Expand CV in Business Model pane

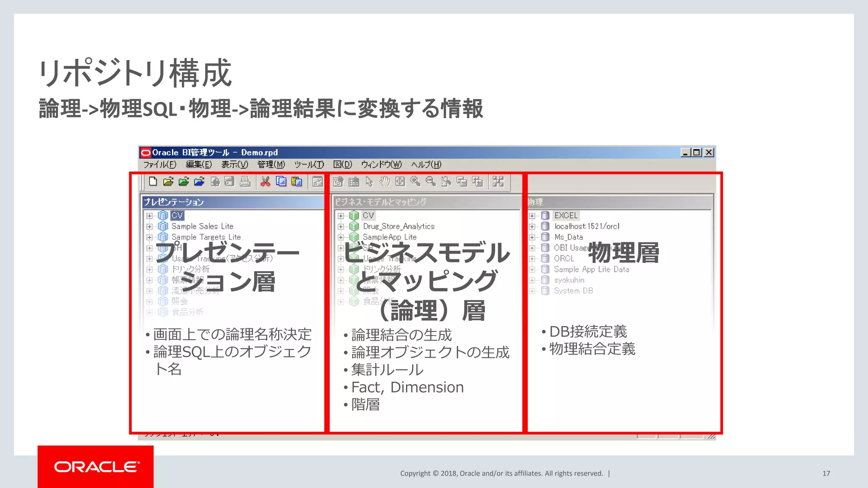340,216
